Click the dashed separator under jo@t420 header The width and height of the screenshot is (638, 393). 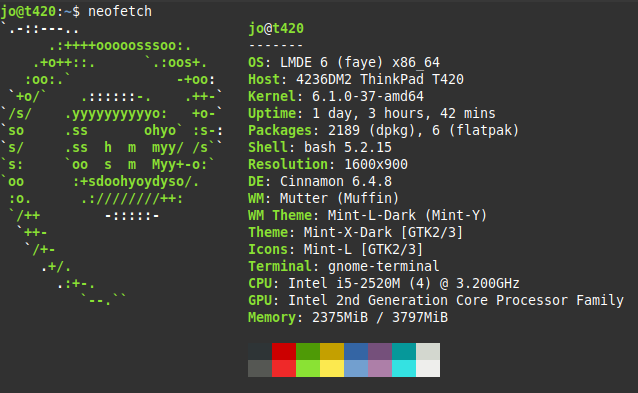click(x=276, y=45)
